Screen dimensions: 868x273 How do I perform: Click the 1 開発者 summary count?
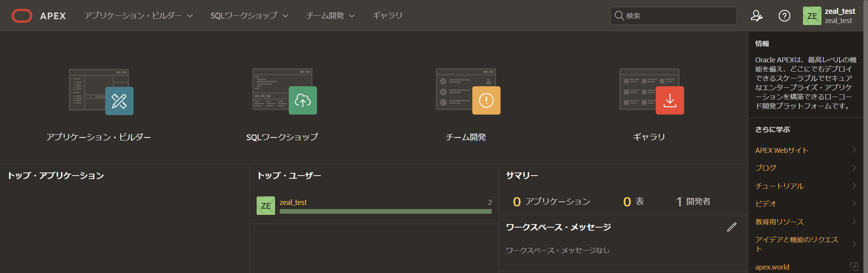[693, 201]
